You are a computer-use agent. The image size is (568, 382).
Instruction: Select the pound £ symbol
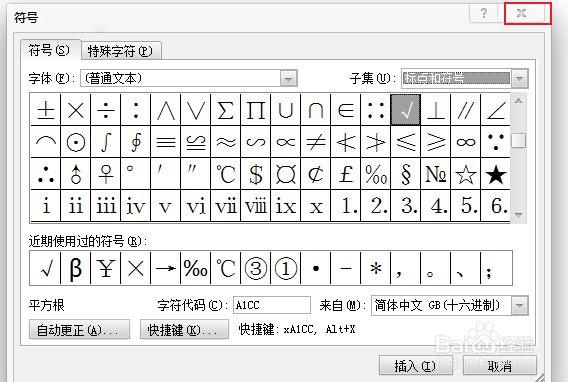coord(346,173)
